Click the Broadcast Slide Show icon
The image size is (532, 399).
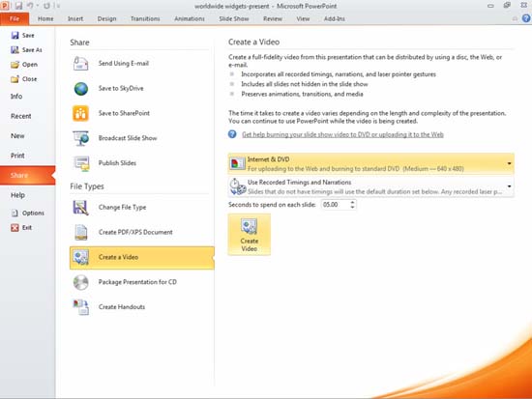pos(80,138)
